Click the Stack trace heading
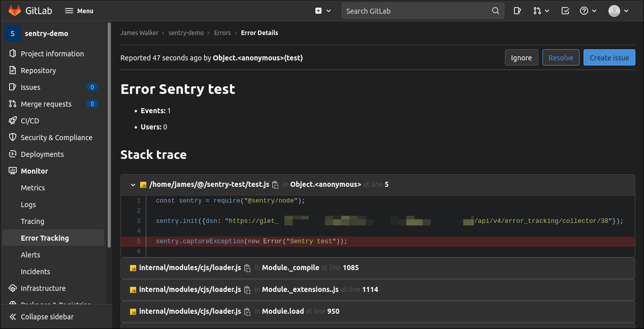The image size is (644, 329). pos(153,154)
